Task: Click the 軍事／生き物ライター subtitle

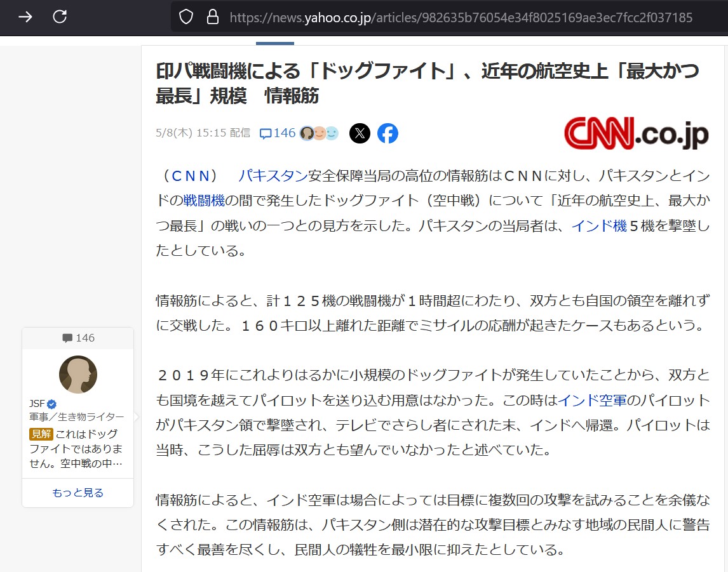Action: [x=77, y=417]
